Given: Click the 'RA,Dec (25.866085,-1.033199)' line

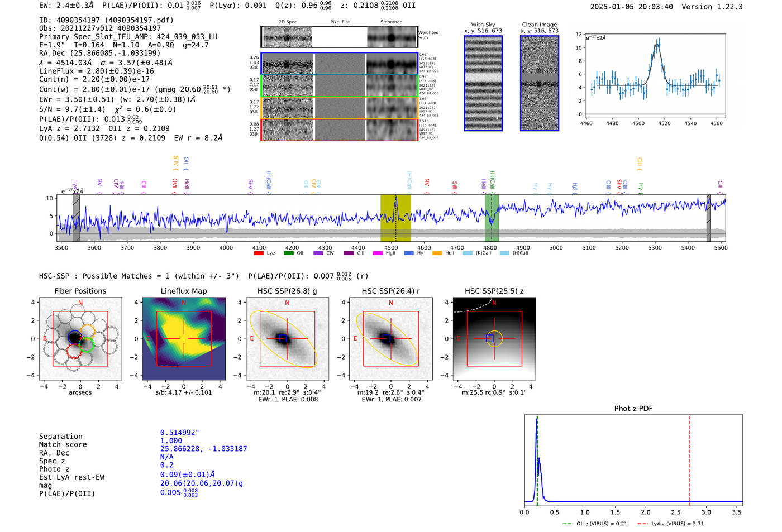Looking at the screenshot, I should tap(100, 53).
